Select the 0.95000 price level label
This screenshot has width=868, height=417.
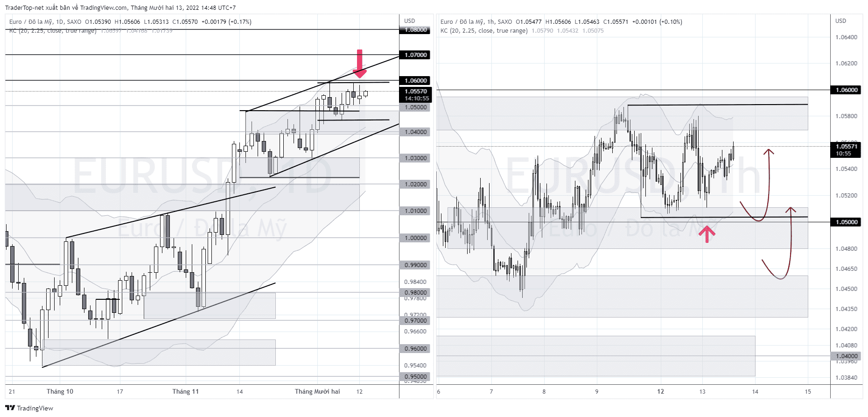coord(415,377)
